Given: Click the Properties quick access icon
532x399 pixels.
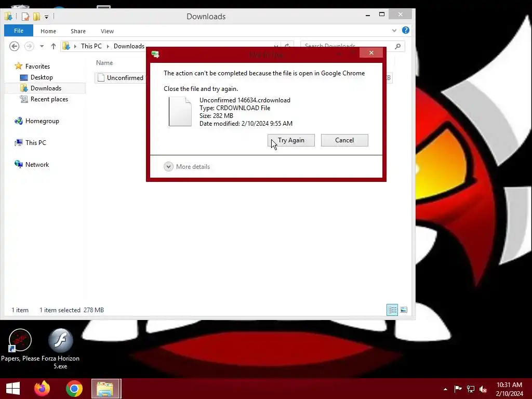Looking at the screenshot, I should coord(25,16).
